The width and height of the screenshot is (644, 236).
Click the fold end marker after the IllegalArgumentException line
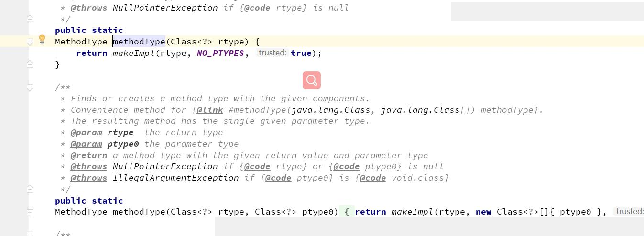30,189
